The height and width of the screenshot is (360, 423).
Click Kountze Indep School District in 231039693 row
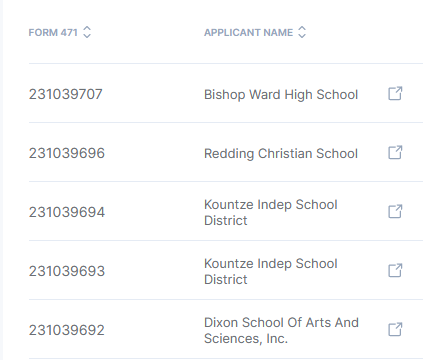(271, 271)
